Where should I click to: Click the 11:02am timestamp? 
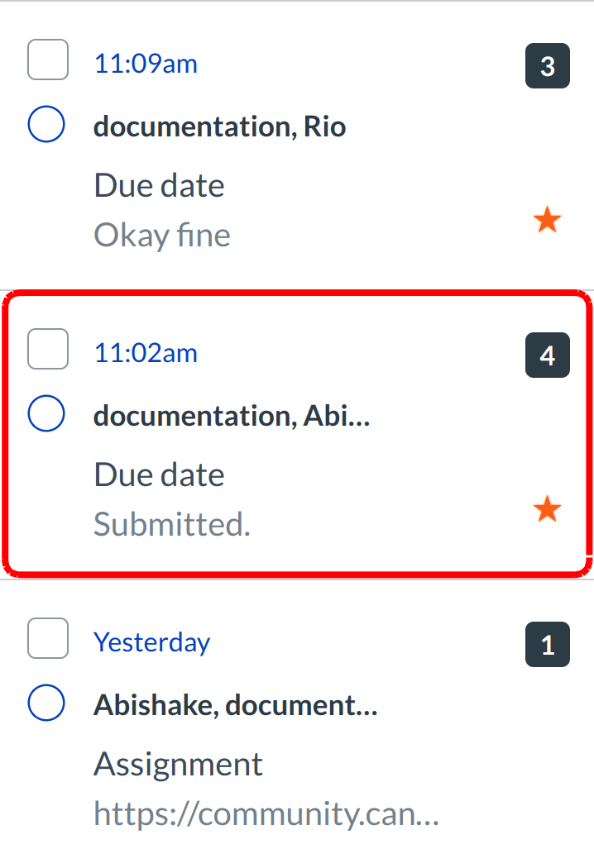tap(146, 353)
